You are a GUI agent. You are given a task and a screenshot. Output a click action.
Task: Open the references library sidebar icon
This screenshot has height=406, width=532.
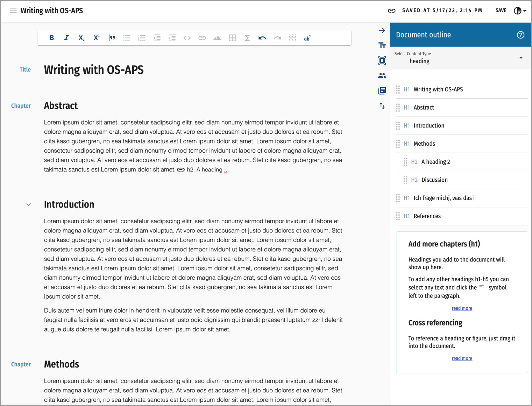[x=382, y=90]
